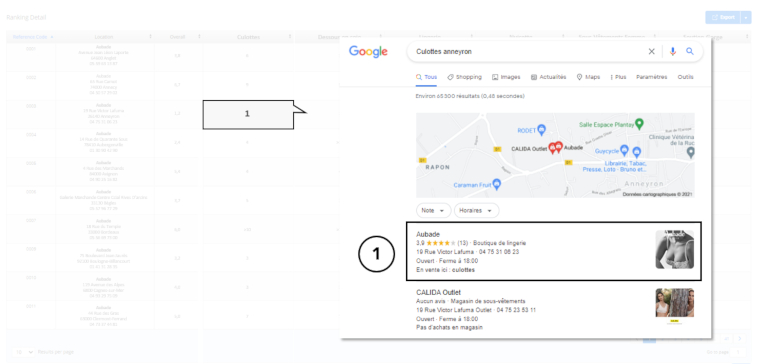Clear the Google search query with X

[x=651, y=51]
